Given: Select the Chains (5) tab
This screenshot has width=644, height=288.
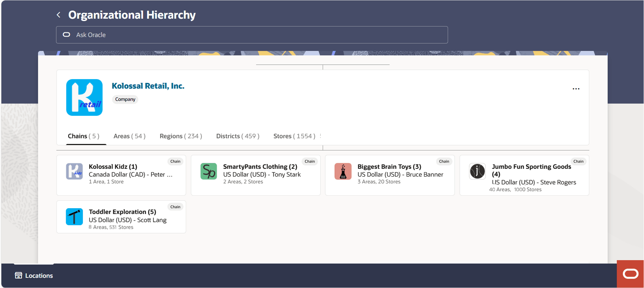Looking at the screenshot, I should [x=84, y=136].
